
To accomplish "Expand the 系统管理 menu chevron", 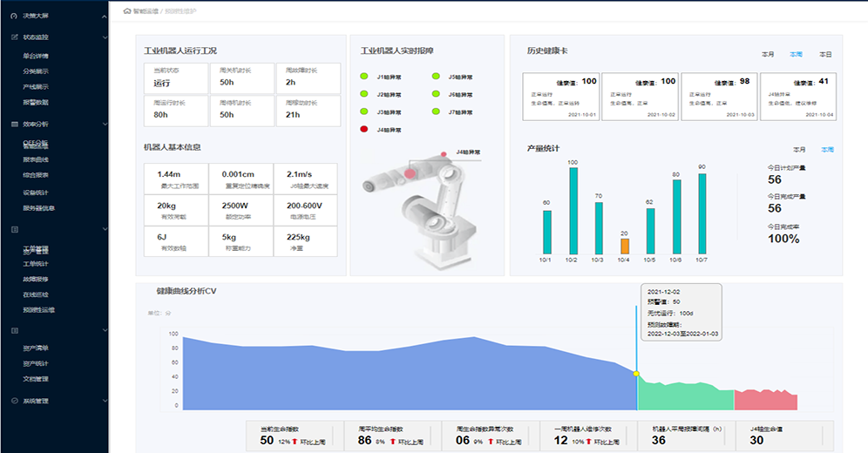I will (x=105, y=401).
